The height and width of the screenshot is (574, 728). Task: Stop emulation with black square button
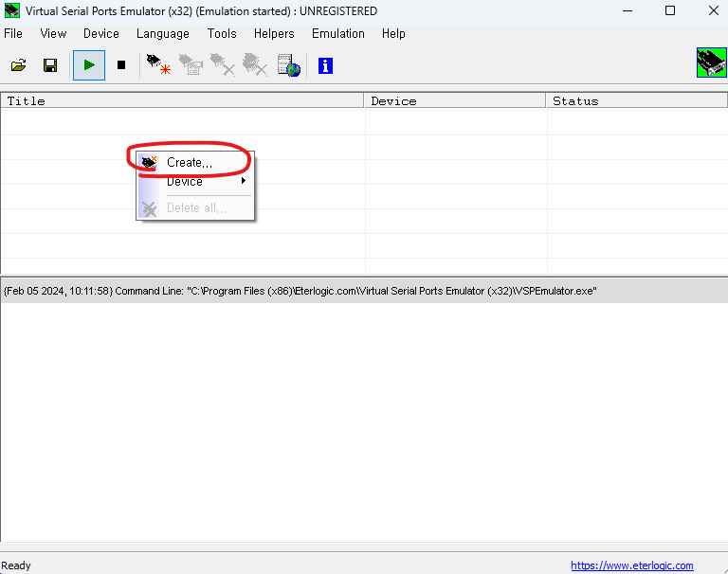(x=121, y=65)
